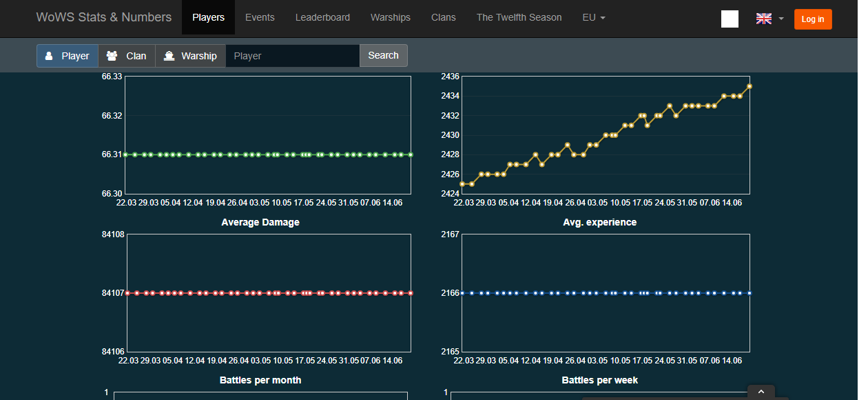Expand the EU region dropdown
Viewport: 868px width, 400px height.
pyautogui.click(x=594, y=17)
